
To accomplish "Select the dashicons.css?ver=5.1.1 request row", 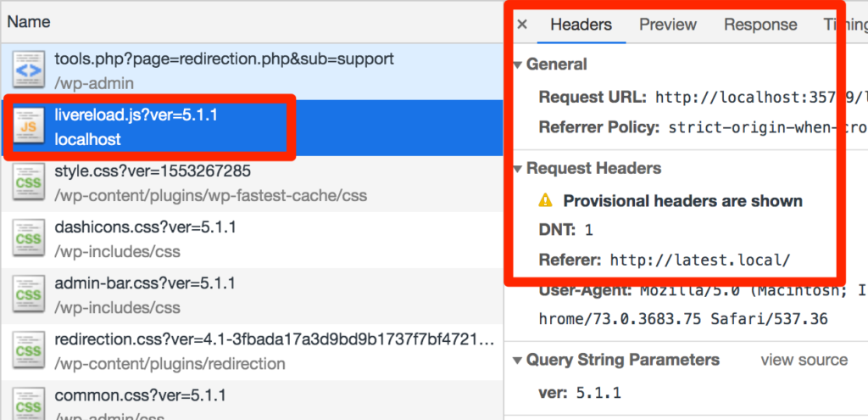I will (x=252, y=239).
